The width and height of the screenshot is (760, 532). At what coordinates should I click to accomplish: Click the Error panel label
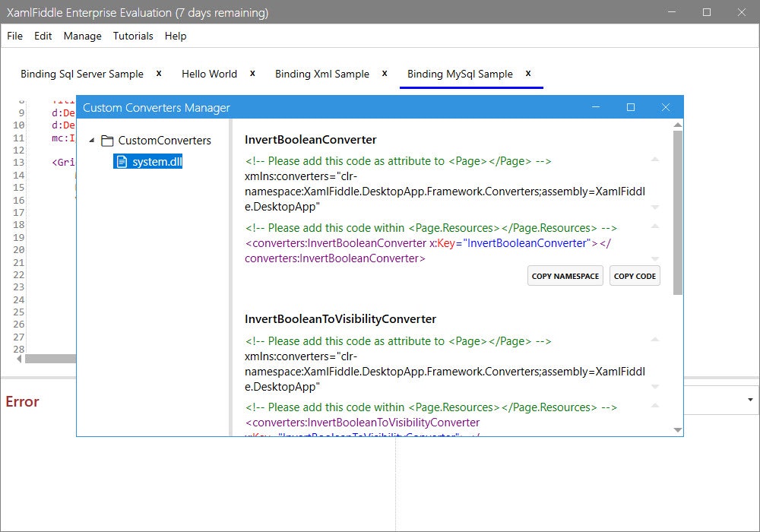click(22, 402)
